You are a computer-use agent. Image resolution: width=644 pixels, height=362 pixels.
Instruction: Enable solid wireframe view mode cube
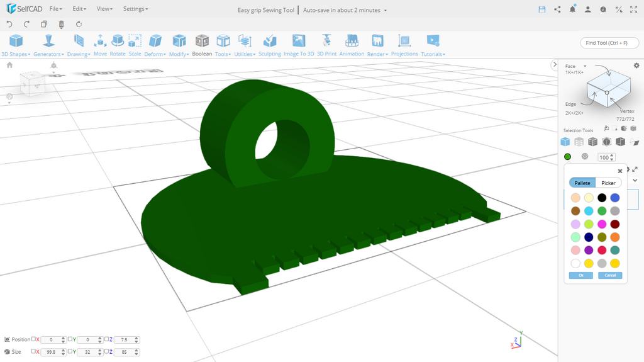pos(592,142)
